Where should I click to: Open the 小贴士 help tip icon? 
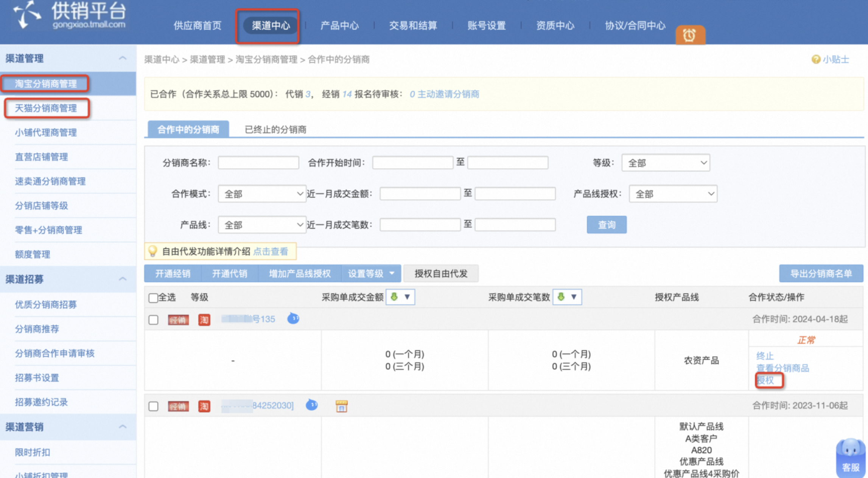816,60
